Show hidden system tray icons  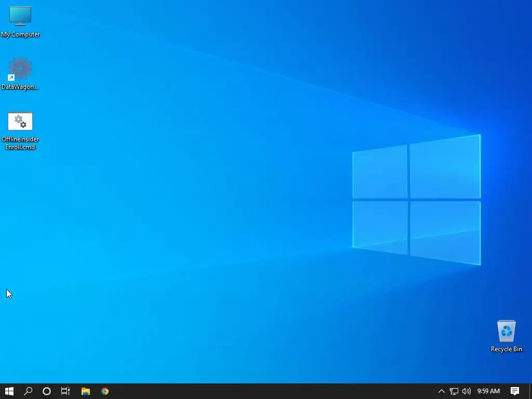point(442,391)
